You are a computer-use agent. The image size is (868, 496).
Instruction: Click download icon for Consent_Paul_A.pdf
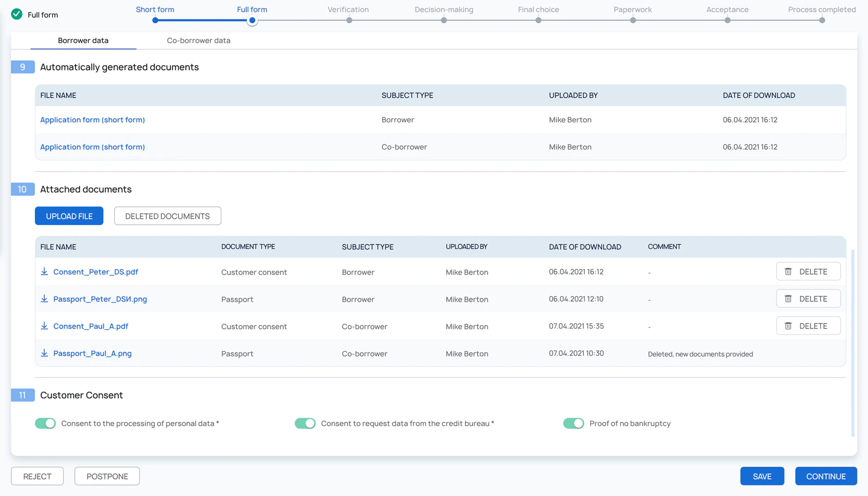(x=45, y=326)
